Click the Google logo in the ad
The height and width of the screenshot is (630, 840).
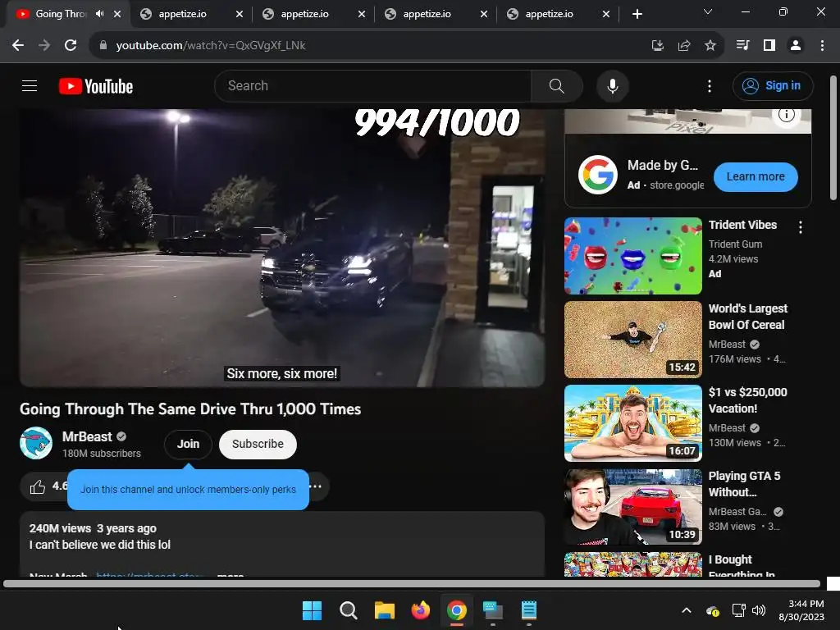[x=598, y=175]
